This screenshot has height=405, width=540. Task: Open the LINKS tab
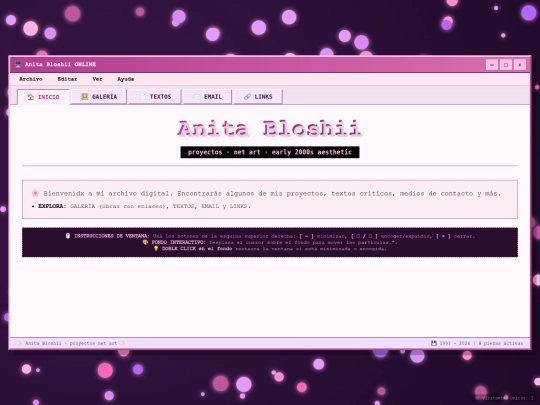258,96
